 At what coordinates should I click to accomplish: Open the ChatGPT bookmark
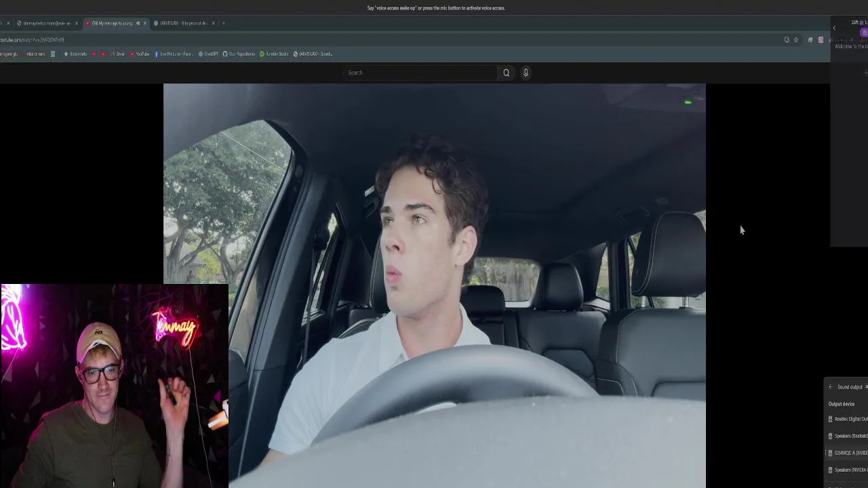(208, 54)
